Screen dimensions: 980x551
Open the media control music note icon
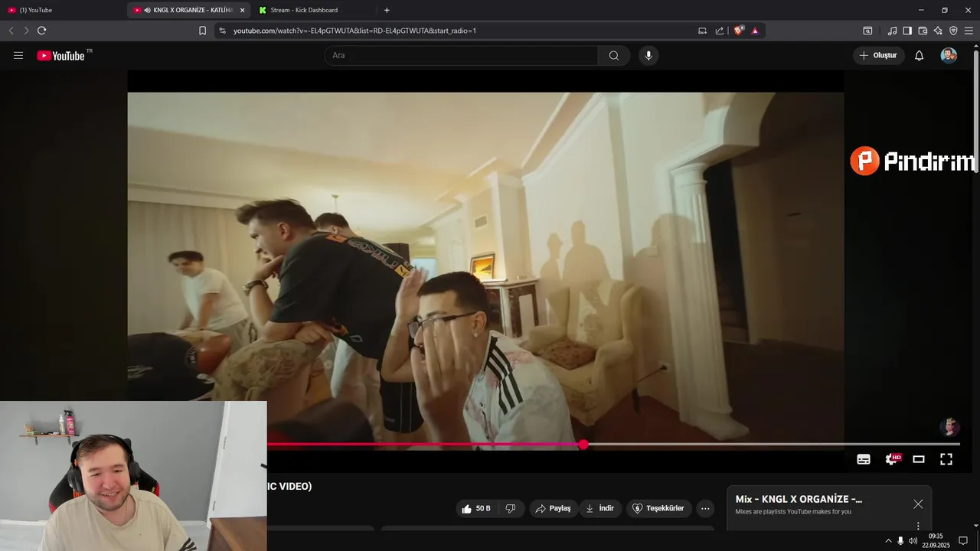pyautogui.click(x=892, y=31)
